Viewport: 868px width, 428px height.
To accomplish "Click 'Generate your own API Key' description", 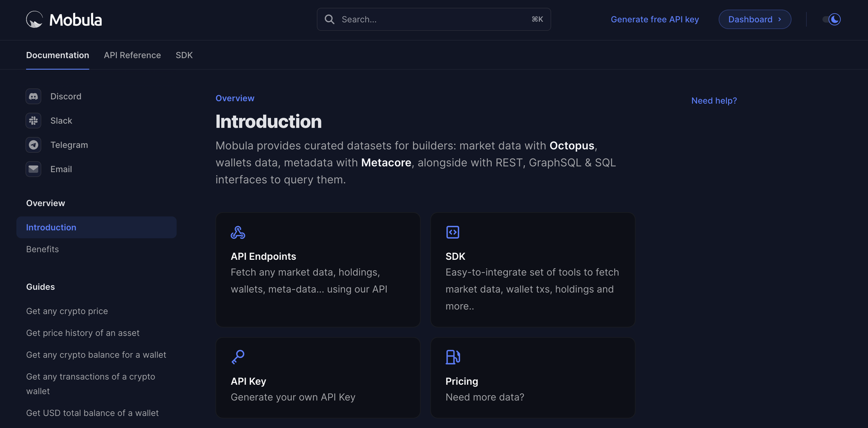I will [x=293, y=397].
